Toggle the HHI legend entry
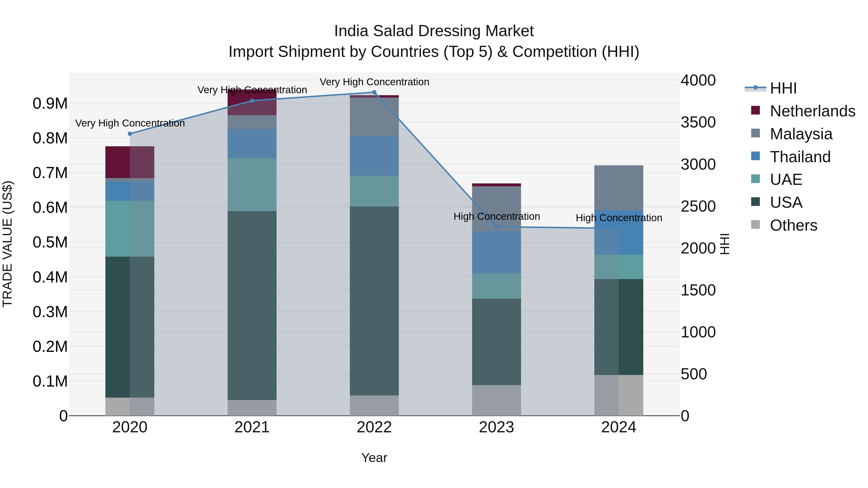 point(771,88)
